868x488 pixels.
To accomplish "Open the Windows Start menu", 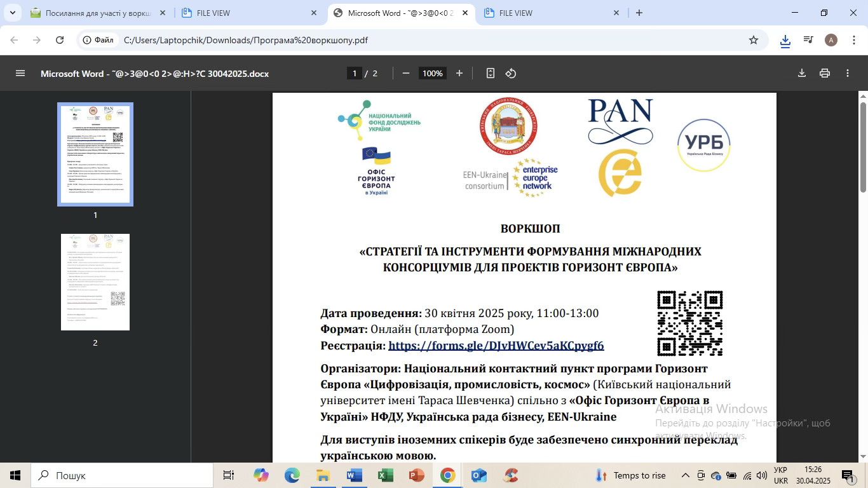I will tap(15, 475).
